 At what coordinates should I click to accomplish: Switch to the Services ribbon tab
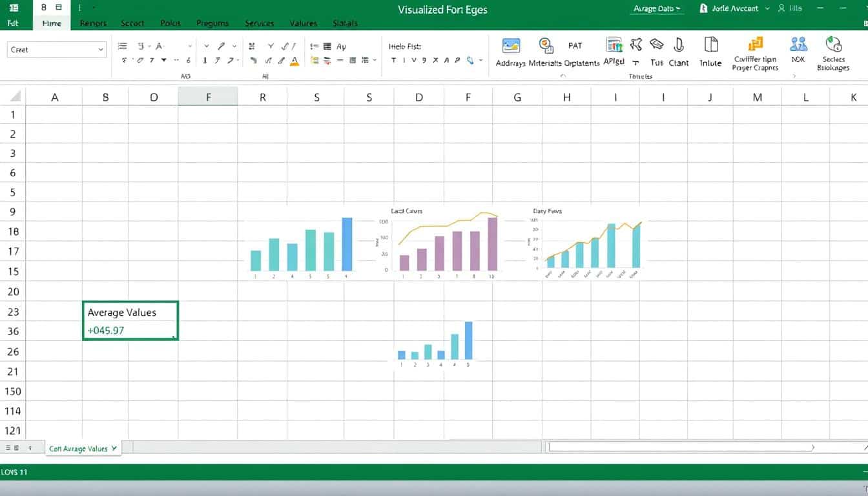tap(259, 23)
